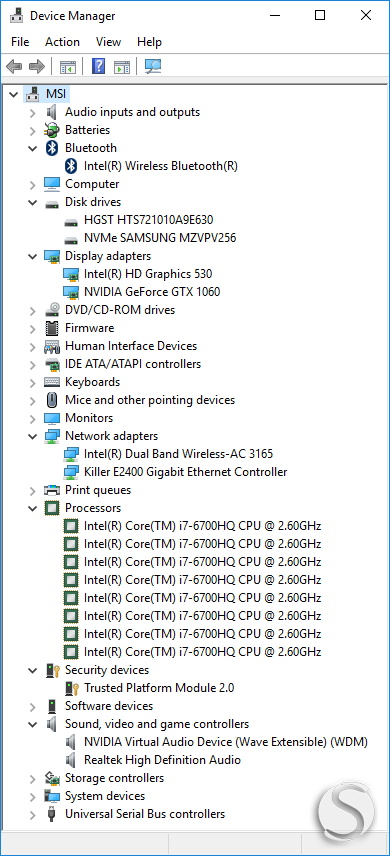Select HGST HTS721010A9E630 disk drive
This screenshot has width=390, height=856.
[149, 220]
